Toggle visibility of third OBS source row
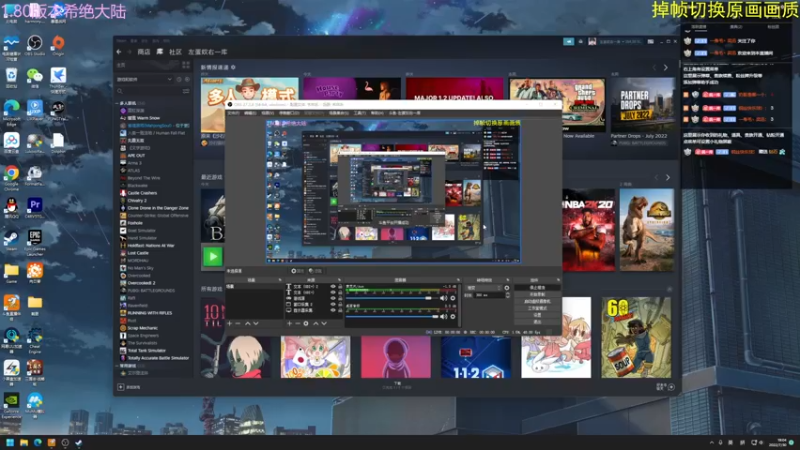 tap(333, 298)
